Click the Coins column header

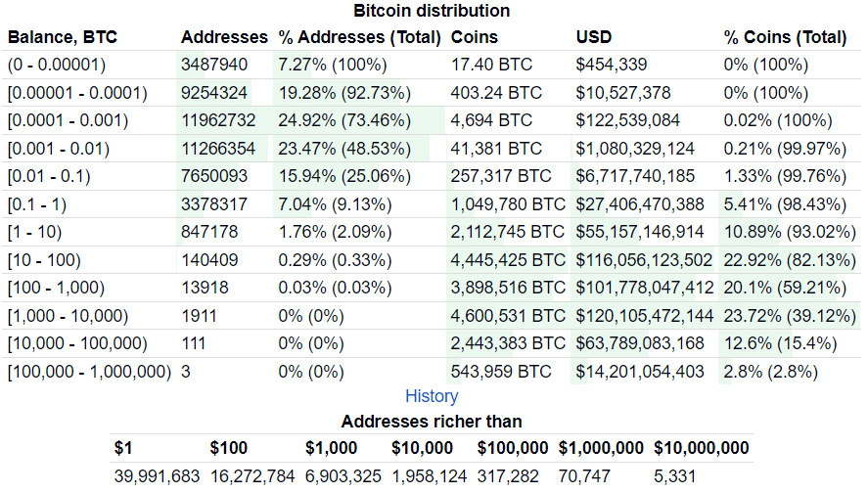coord(475,37)
